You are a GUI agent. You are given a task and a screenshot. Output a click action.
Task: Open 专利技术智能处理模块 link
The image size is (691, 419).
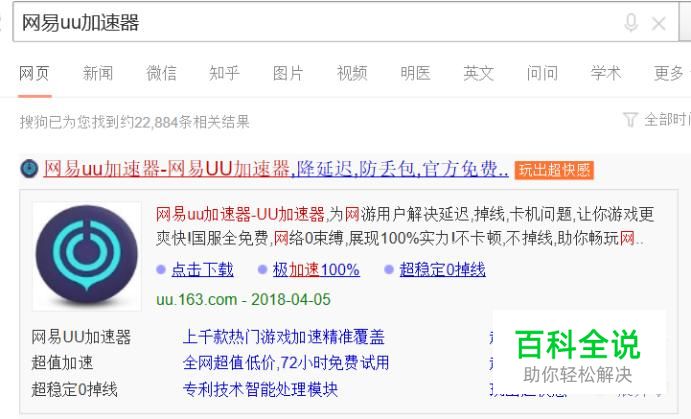(260, 389)
